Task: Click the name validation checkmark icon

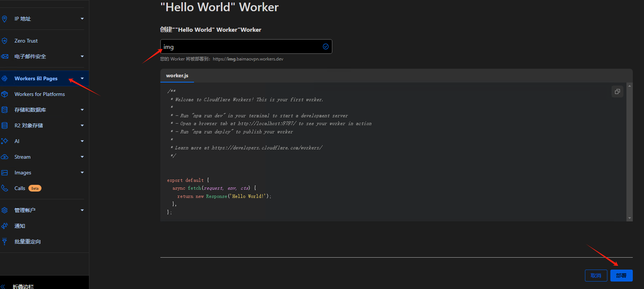Action: pyautogui.click(x=326, y=47)
